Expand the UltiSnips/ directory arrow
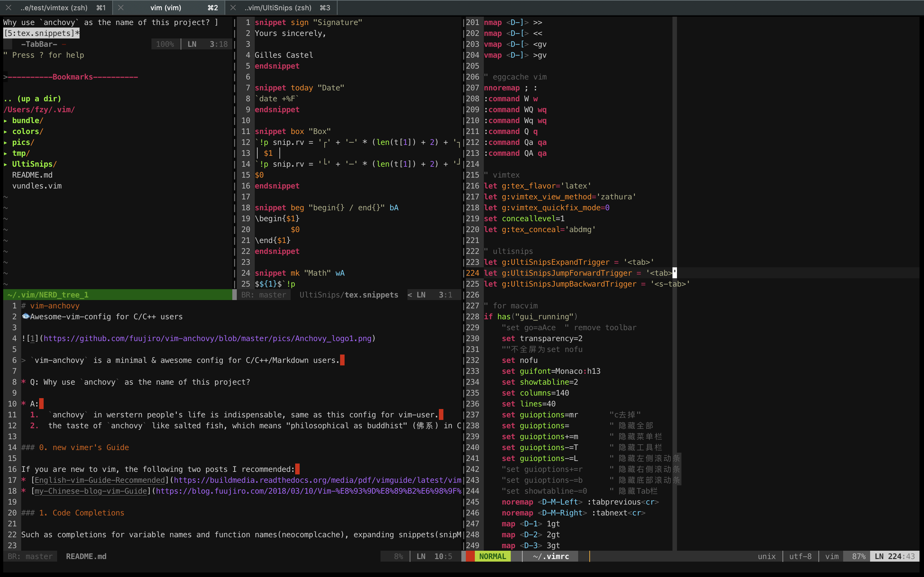 point(6,164)
